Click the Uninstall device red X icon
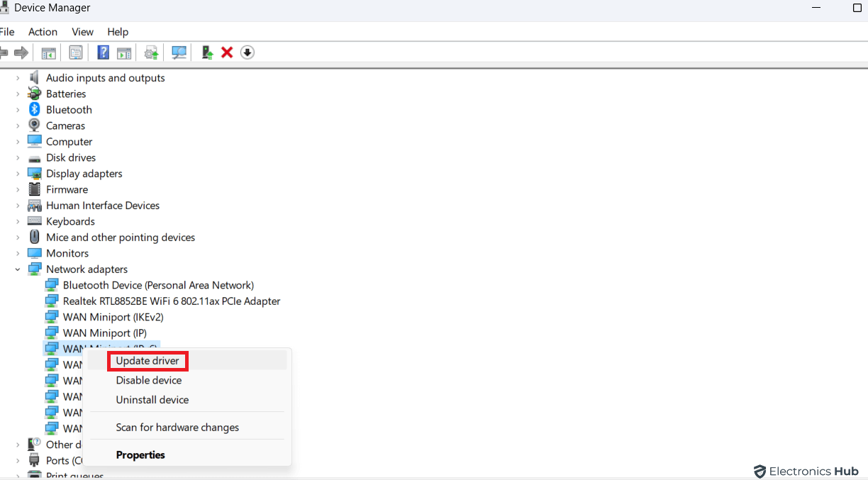 point(226,52)
